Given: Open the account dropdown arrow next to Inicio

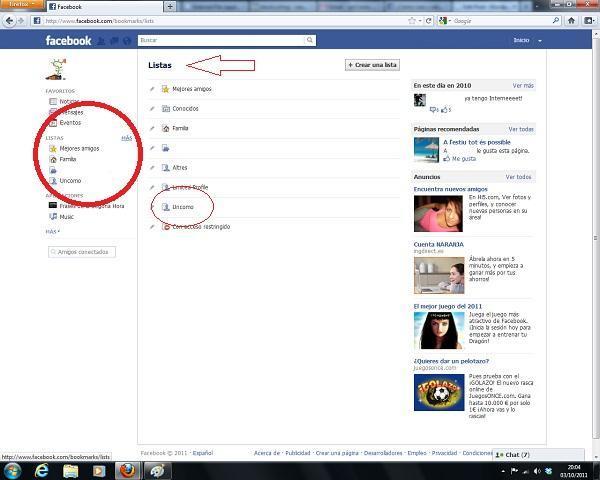Looking at the screenshot, I should 540,41.
